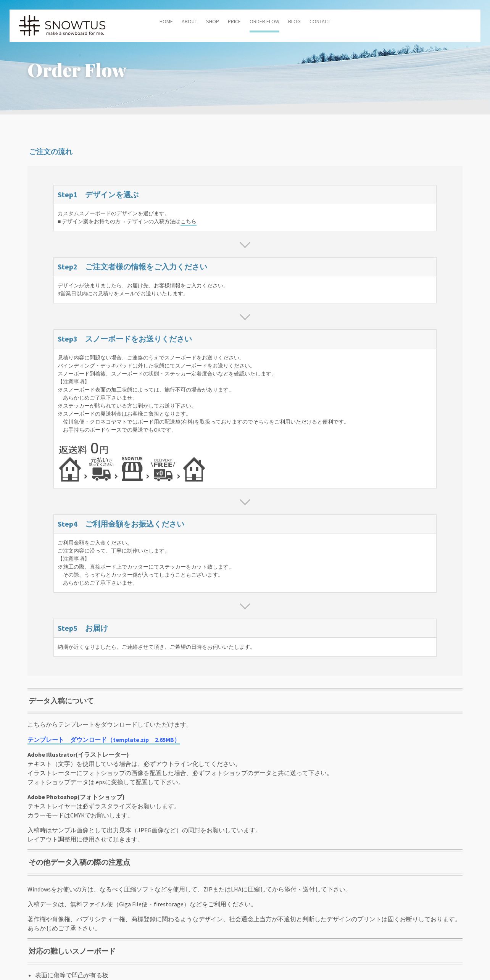Click the 3営業日以内にお見積り line
This screenshot has width=490, height=980.
pyautogui.click(x=122, y=293)
